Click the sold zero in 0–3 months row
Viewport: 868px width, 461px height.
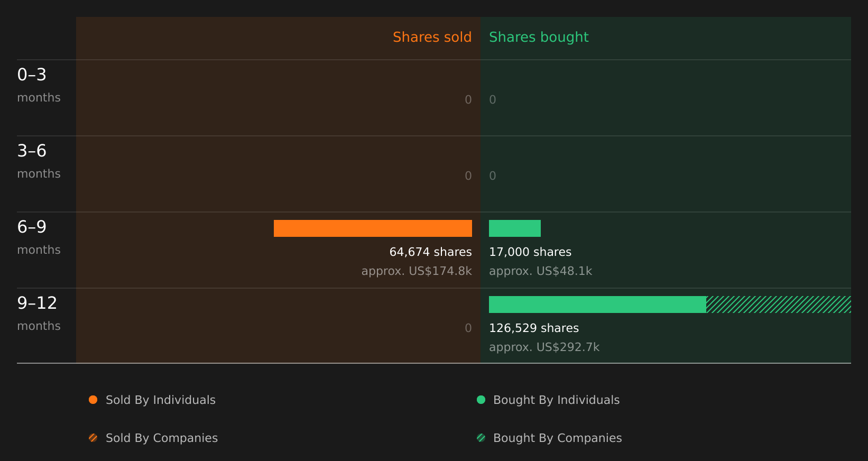[x=468, y=100]
